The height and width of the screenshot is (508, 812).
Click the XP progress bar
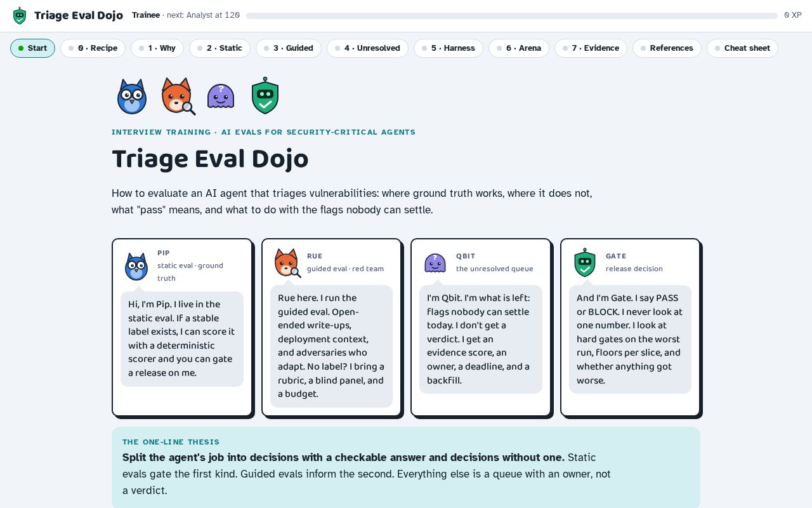click(x=512, y=15)
